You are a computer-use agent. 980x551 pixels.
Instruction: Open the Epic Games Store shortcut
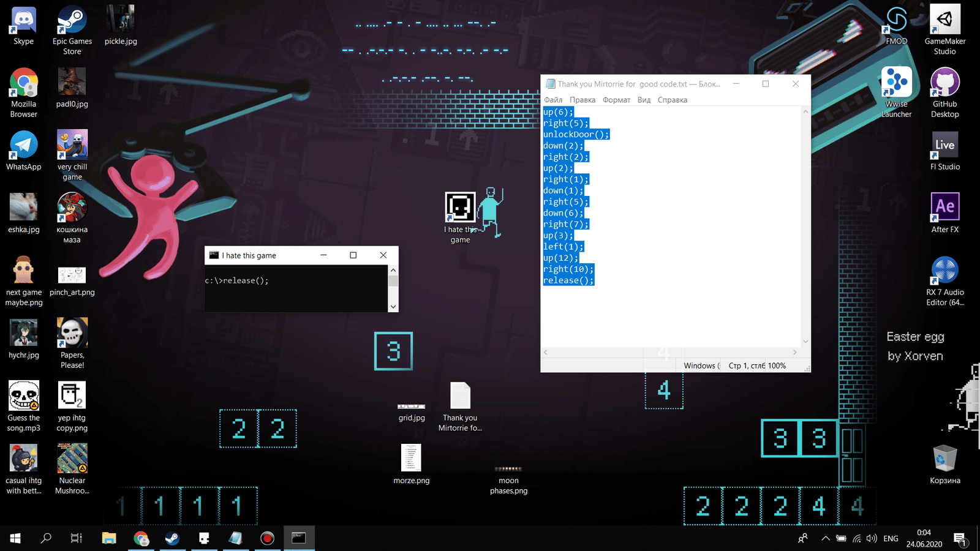pyautogui.click(x=72, y=30)
